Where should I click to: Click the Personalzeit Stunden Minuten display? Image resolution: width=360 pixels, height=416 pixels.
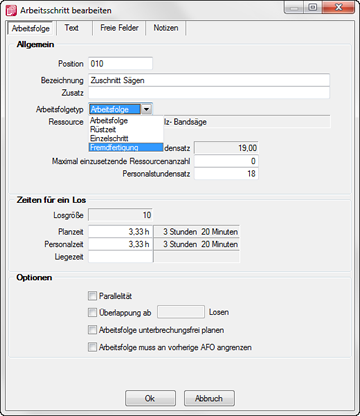(x=196, y=244)
